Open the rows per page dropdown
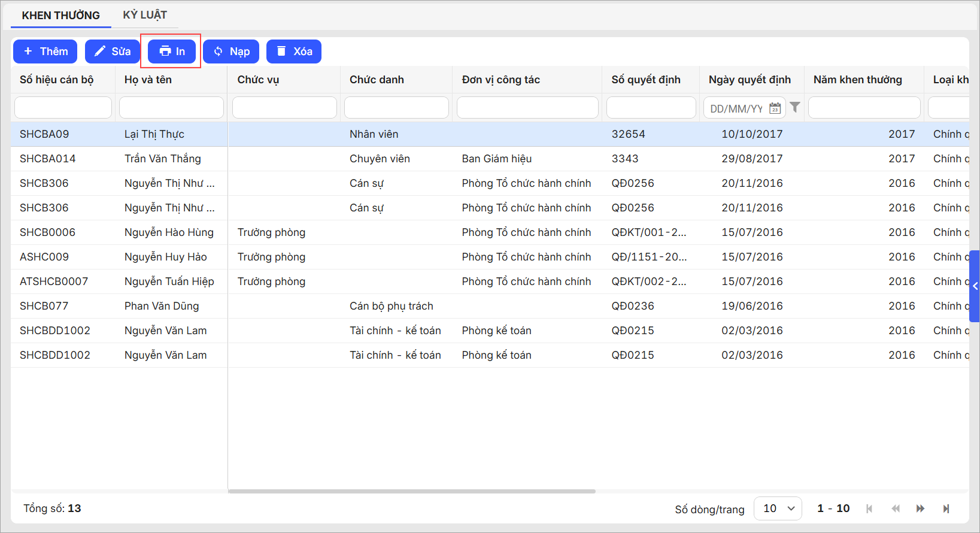Image resolution: width=980 pixels, height=533 pixels. (x=778, y=508)
